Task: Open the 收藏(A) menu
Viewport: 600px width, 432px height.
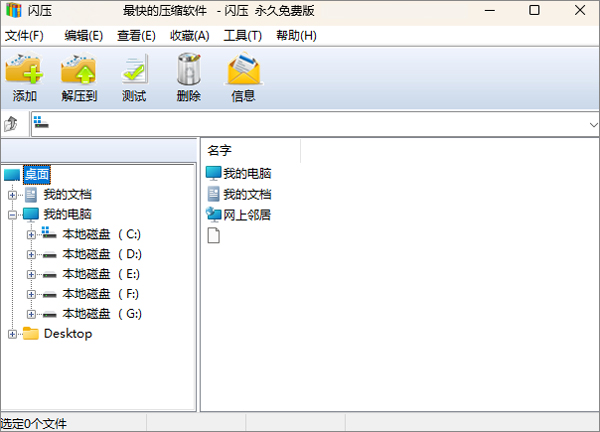Action: (189, 36)
